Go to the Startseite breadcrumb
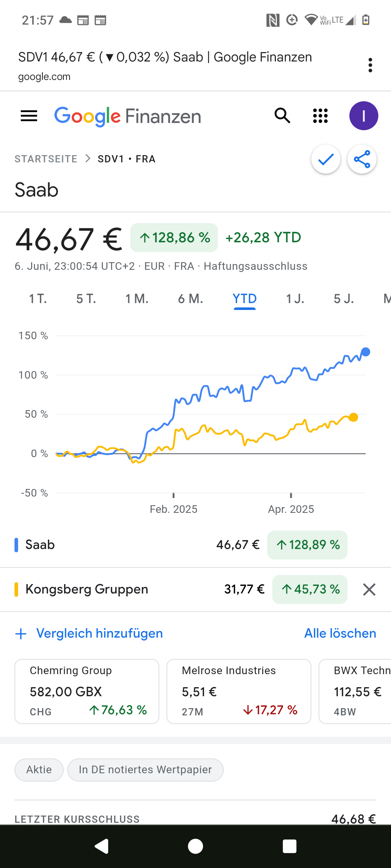 point(46,159)
